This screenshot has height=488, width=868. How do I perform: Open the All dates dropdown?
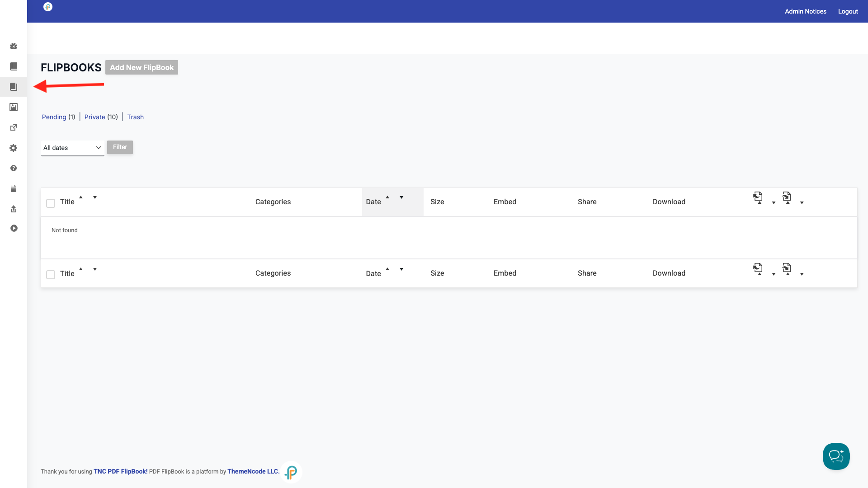[x=72, y=148]
